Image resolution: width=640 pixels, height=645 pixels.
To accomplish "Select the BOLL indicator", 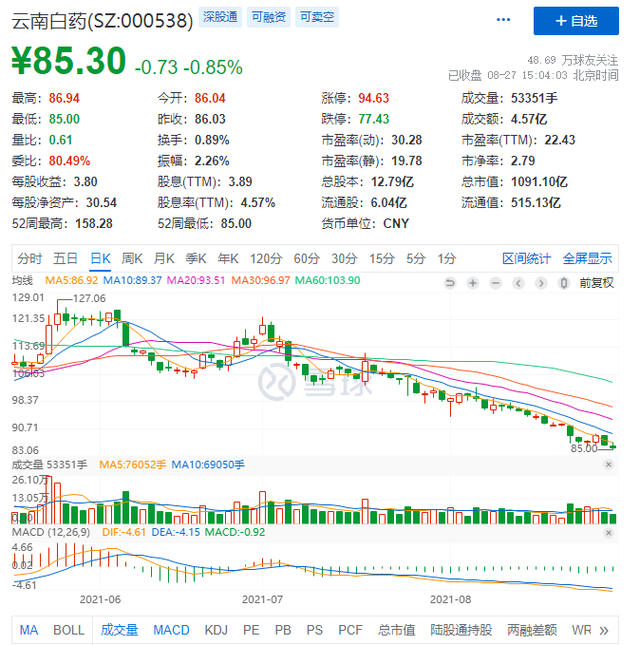I will pos(69,630).
